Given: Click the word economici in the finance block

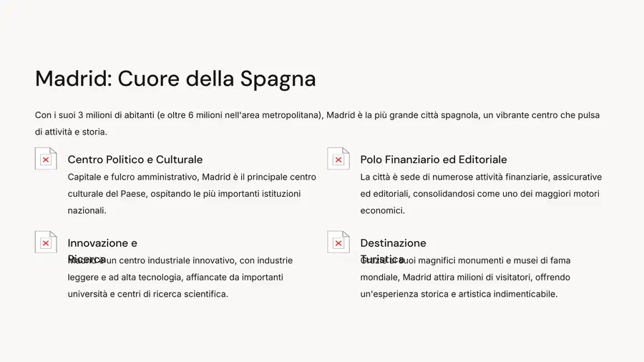Looking at the screenshot, I should (x=382, y=210).
